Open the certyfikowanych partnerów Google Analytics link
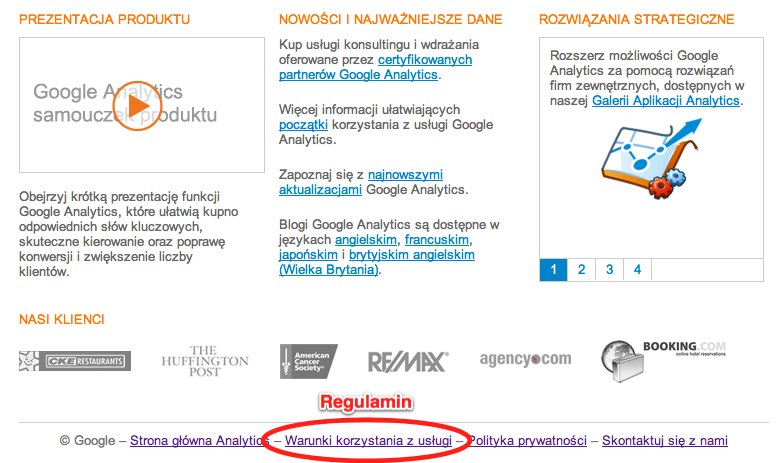Image resolution: width=782 pixels, height=463 pixels. [375, 67]
